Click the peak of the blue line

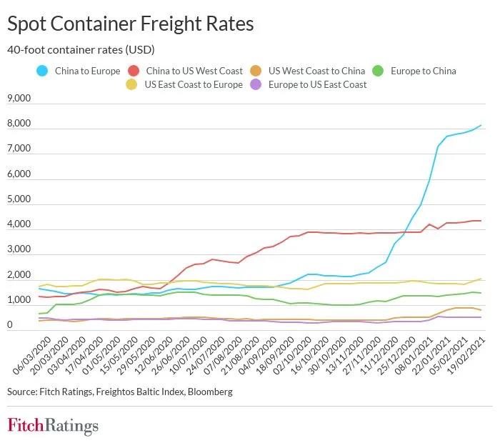click(481, 126)
